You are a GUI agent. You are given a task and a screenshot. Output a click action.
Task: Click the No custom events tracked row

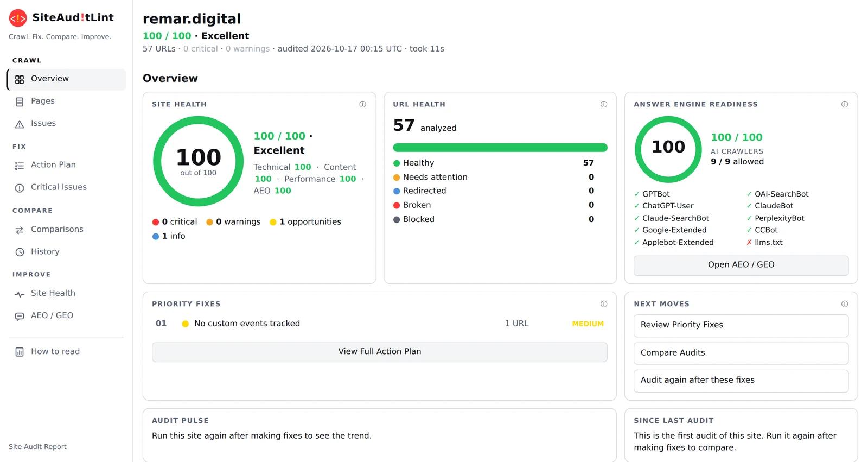380,324
